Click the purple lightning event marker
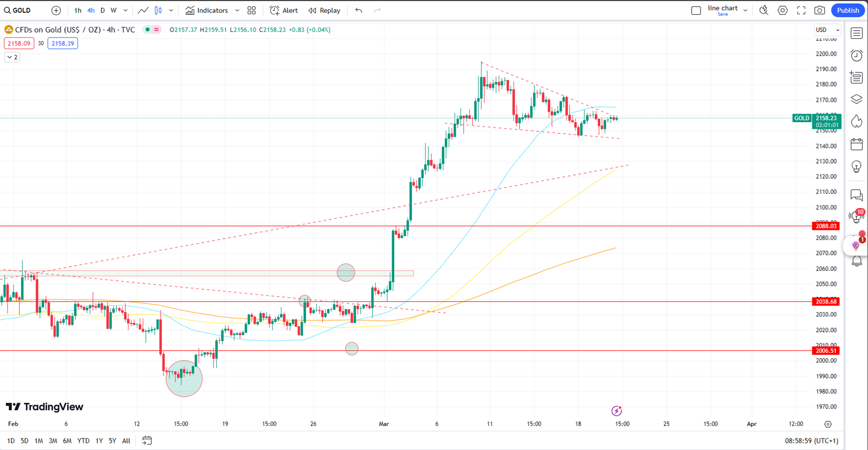Image resolution: width=868 pixels, height=450 pixels. pos(617,411)
